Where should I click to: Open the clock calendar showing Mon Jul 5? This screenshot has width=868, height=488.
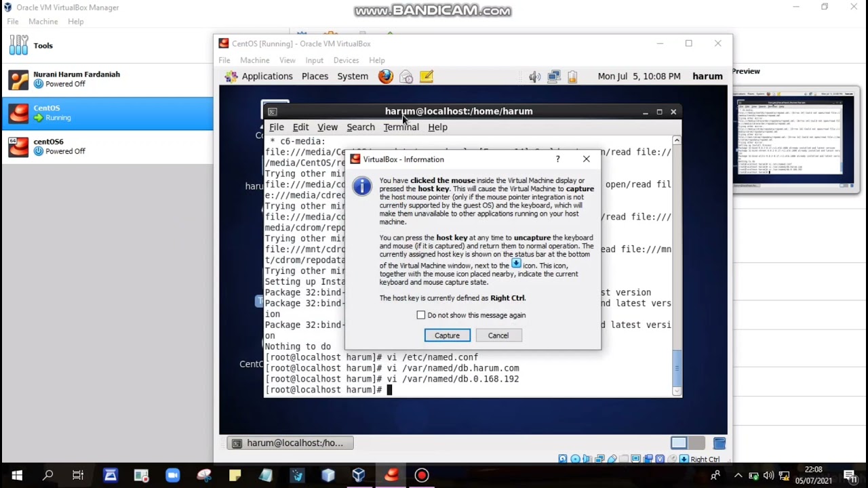(x=639, y=77)
